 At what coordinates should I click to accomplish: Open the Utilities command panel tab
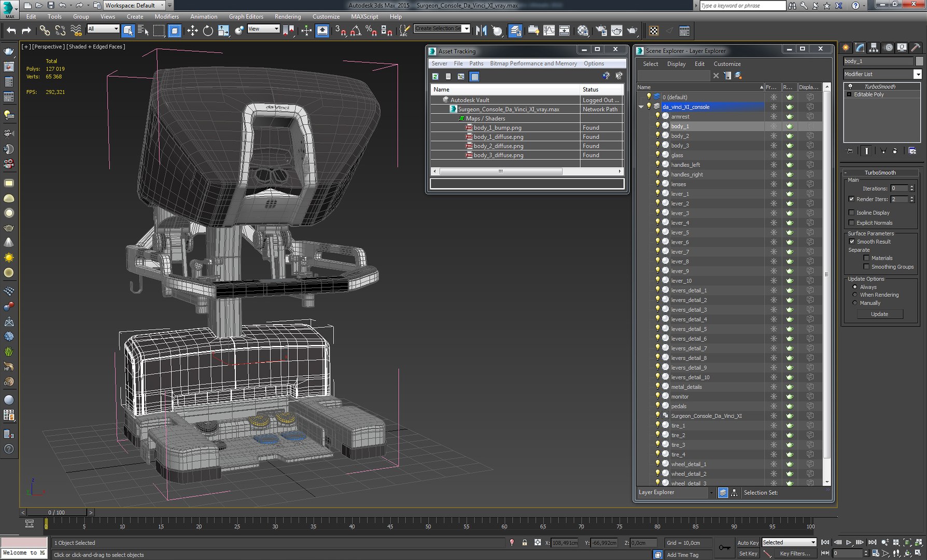916,48
